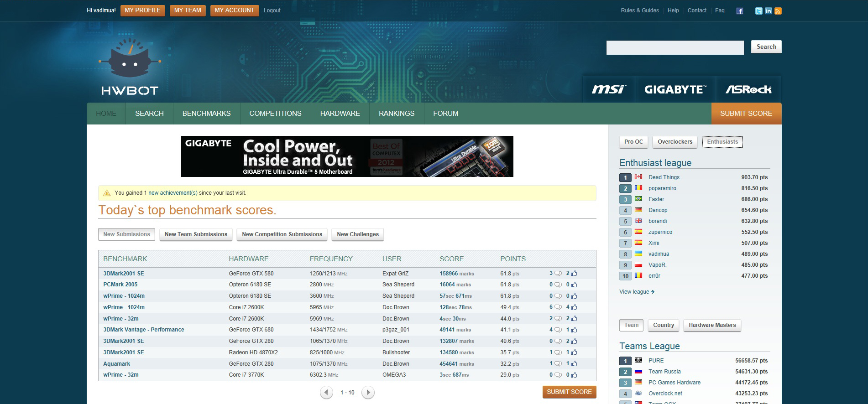Open the GIGABYTE Cool Power banner ad
This screenshot has width=868, height=404.
(x=347, y=156)
